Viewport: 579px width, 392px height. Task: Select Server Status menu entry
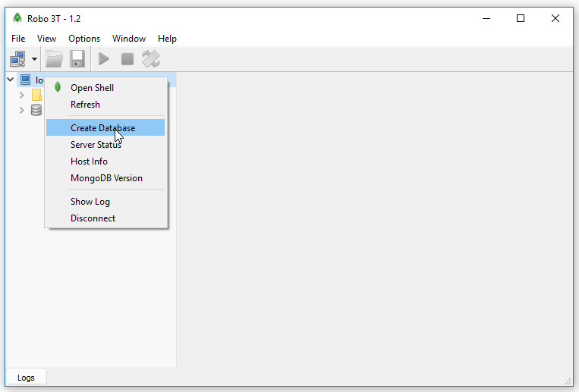[105, 145]
